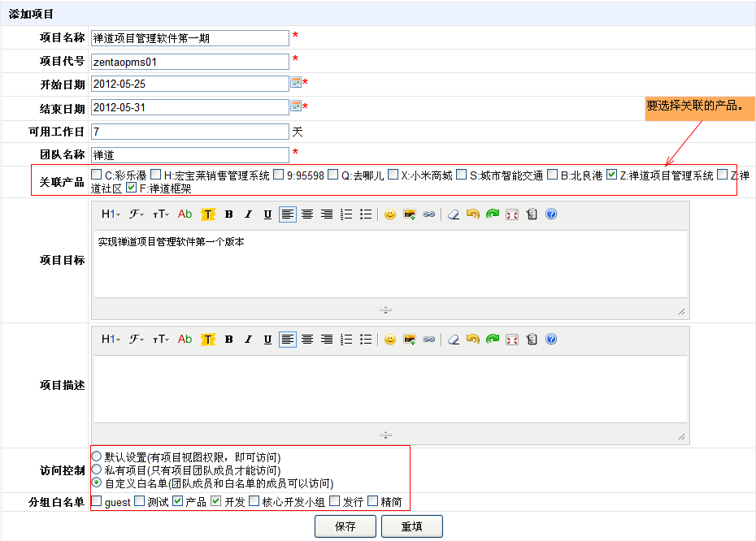Check the 核心开发小组 whitelist checkbox
The height and width of the screenshot is (541, 756).
coord(254,501)
